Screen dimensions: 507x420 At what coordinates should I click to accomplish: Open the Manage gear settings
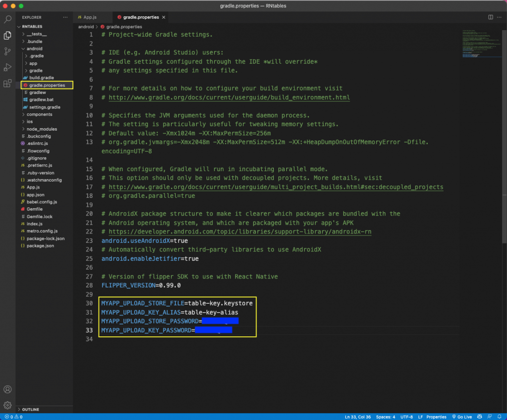point(7,405)
